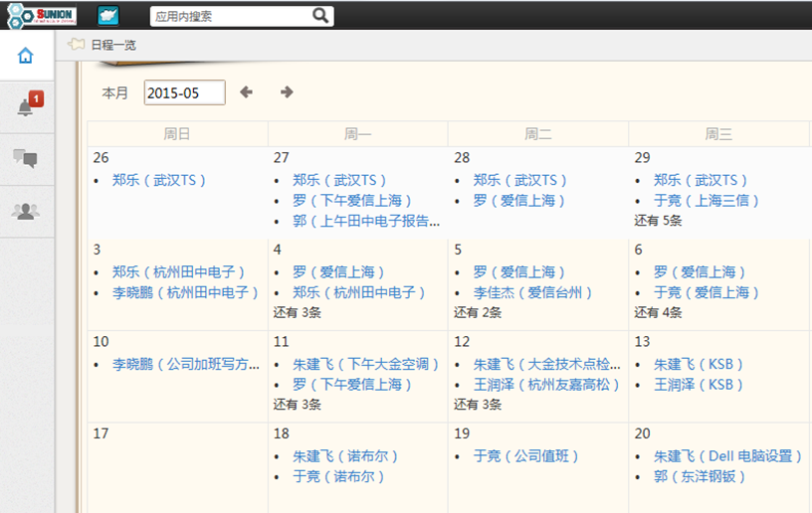Open 罗（下午爱信上海）on day 11
Image resolution: width=812 pixels, height=513 pixels.
click(351, 385)
